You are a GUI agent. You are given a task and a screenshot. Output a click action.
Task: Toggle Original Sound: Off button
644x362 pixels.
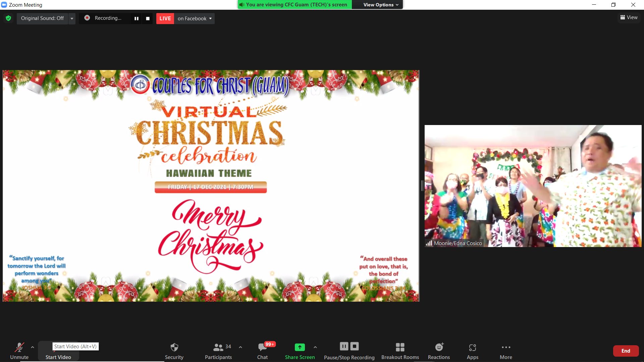tap(42, 18)
